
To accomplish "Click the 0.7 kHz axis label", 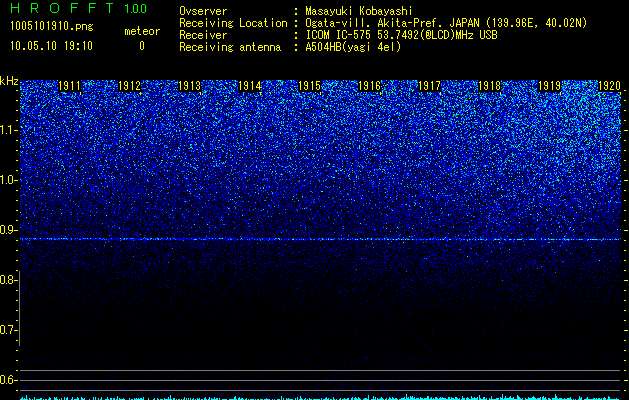I will 8,330.
